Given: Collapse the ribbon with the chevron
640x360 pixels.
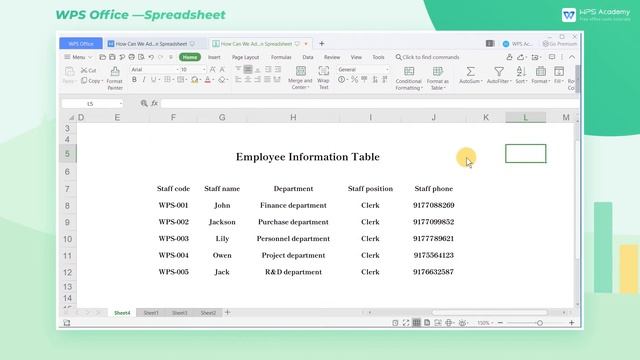Looking at the screenshot, I should 572,57.
